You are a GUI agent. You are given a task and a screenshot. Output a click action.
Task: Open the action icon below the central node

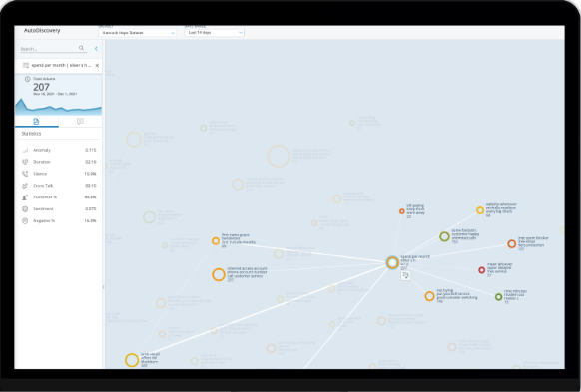click(405, 275)
